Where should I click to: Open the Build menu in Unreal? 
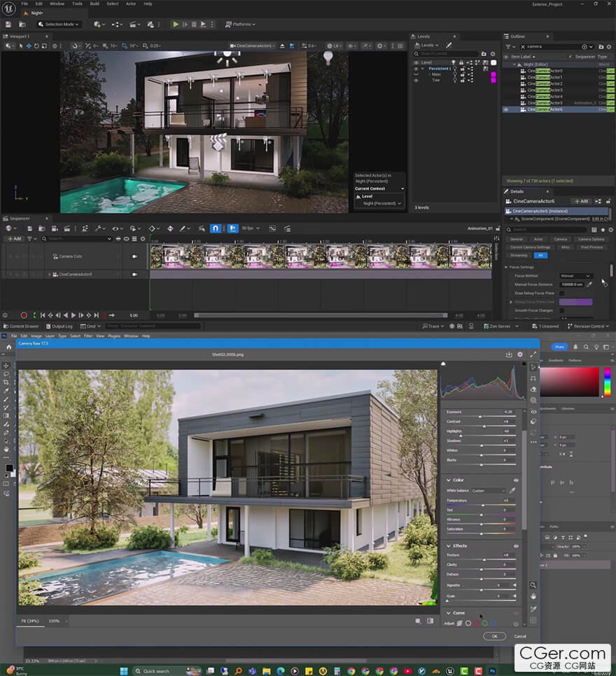(94, 4)
